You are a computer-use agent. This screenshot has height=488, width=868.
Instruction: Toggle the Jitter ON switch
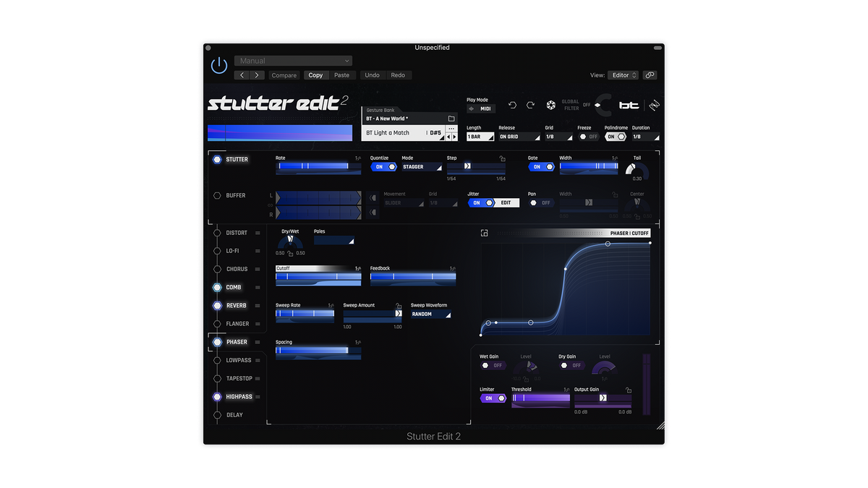point(481,203)
